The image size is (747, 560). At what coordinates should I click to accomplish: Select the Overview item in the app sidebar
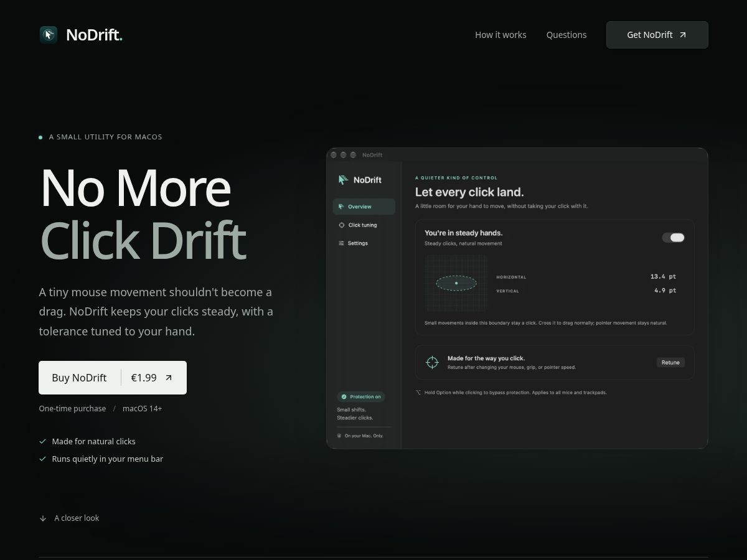click(x=364, y=207)
